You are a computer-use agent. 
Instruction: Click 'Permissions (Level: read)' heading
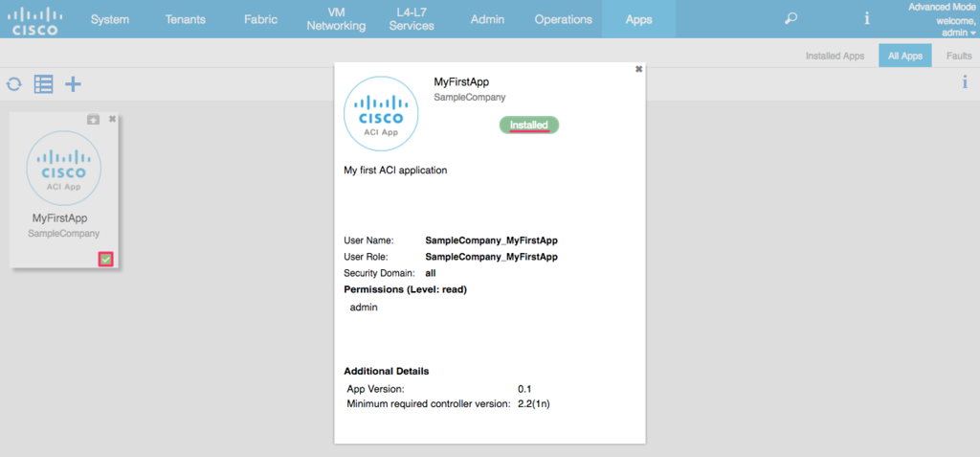pos(406,290)
